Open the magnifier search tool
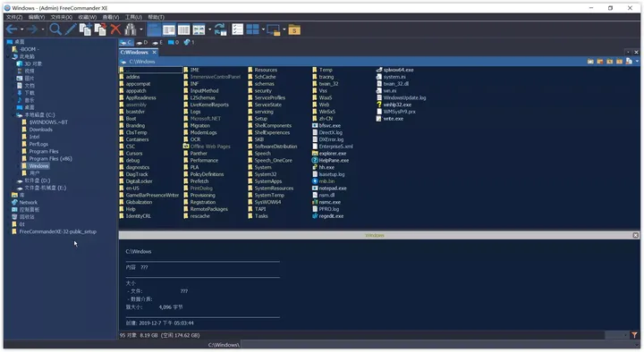 pos(55,29)
